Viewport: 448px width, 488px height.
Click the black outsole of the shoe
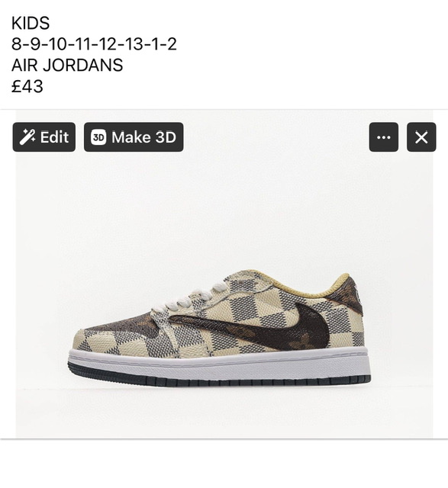(219, 377)
